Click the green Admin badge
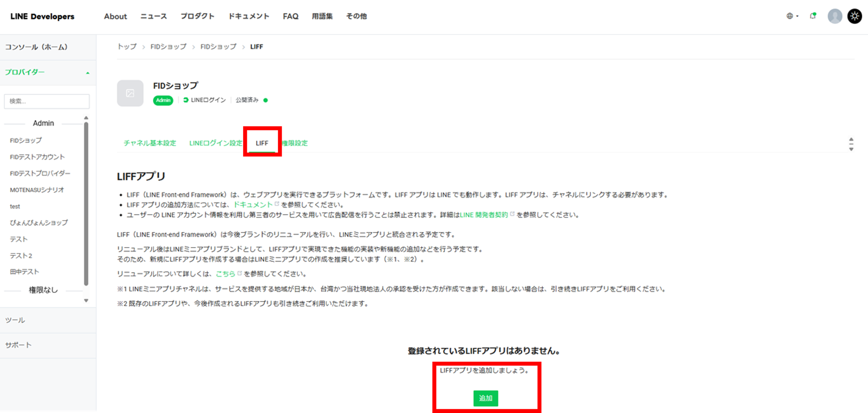The image size is (868, 413). click(x=163, y=100)
